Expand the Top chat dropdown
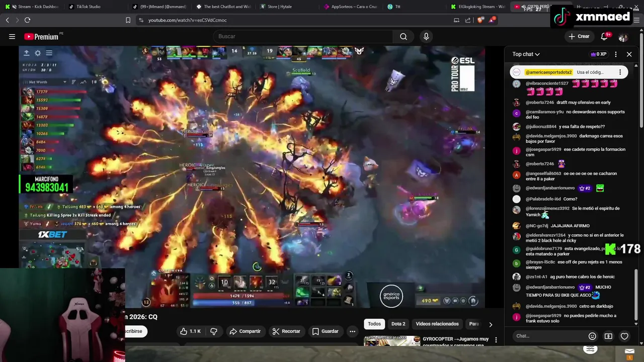The height and width of the screenshot is (362, 644). click(x=526, y=54)
